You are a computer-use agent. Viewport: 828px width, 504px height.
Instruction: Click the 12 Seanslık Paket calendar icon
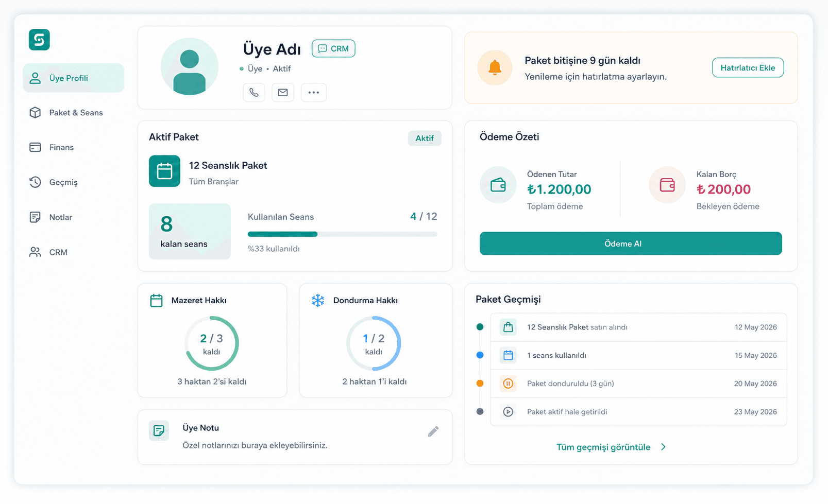(x=164, y=171)
